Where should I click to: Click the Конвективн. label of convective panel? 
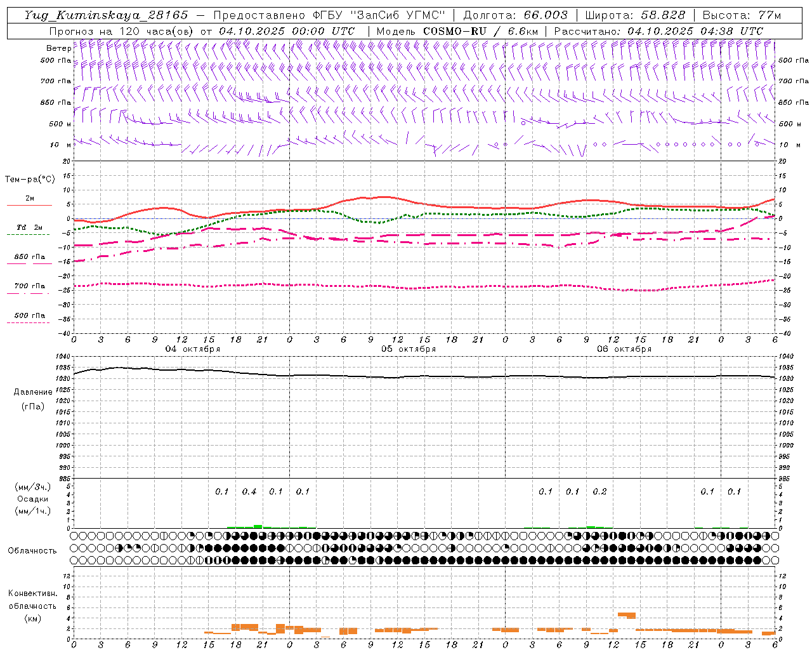click(x=32, y=594)
